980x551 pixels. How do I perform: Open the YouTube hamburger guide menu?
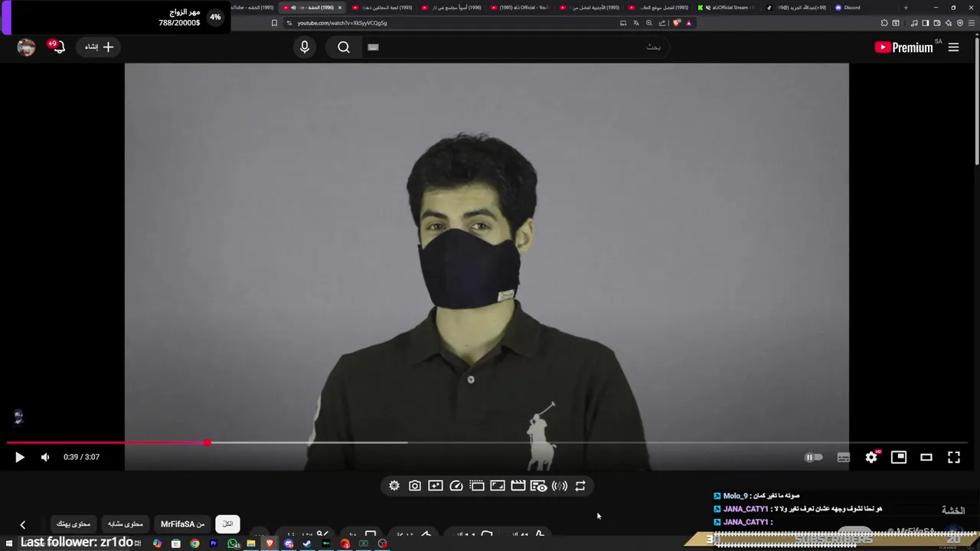(953, 47)
